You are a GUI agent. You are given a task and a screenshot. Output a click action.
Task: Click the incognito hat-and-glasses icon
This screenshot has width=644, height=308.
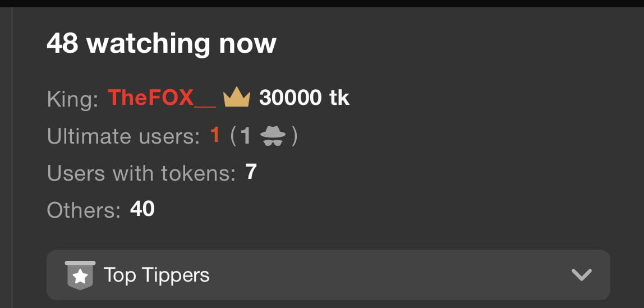point(273,136)
